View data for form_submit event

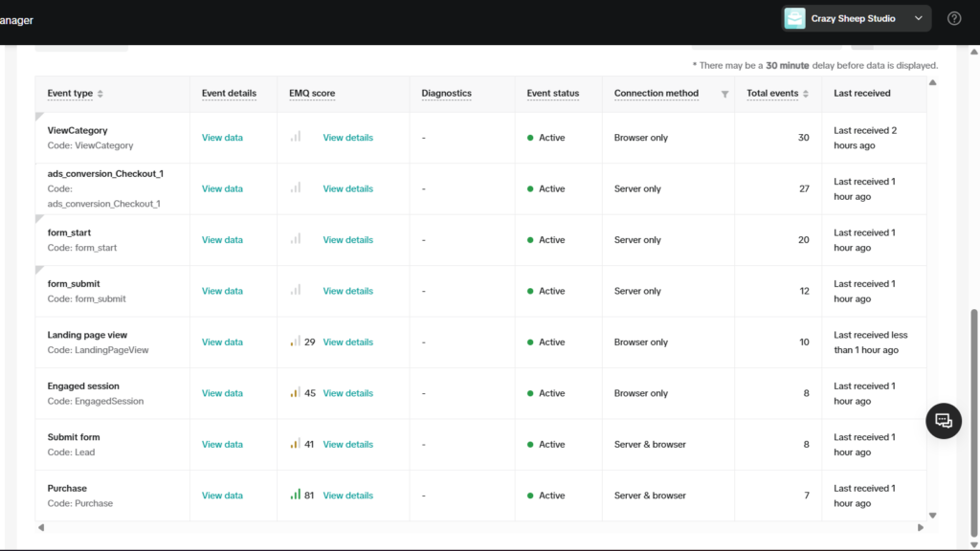[x=222, y=292]
